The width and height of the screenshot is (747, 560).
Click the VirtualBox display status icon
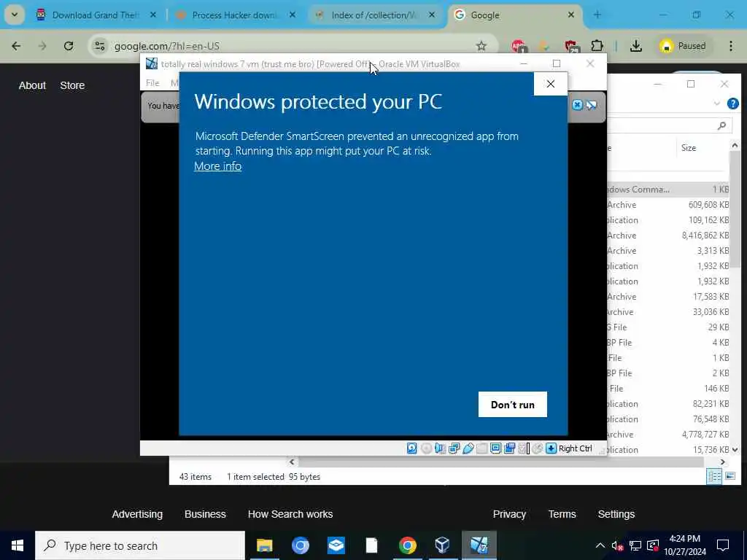point(495,448)
